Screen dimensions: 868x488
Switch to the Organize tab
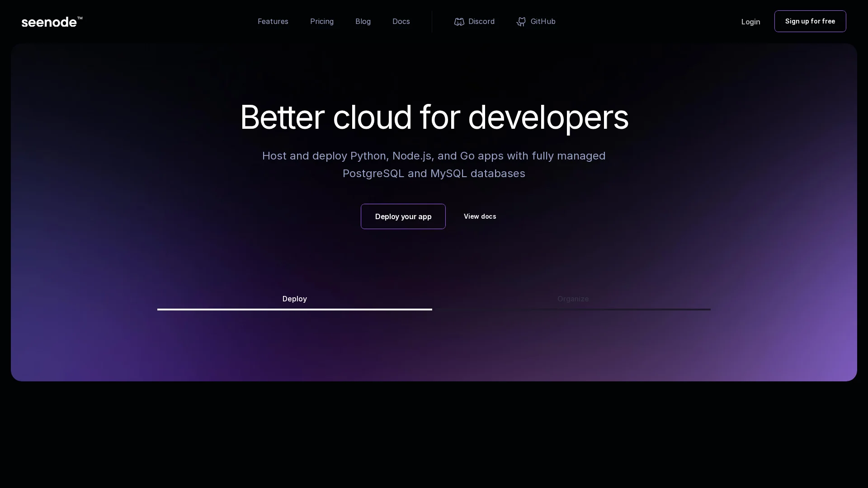coord(572,299)
